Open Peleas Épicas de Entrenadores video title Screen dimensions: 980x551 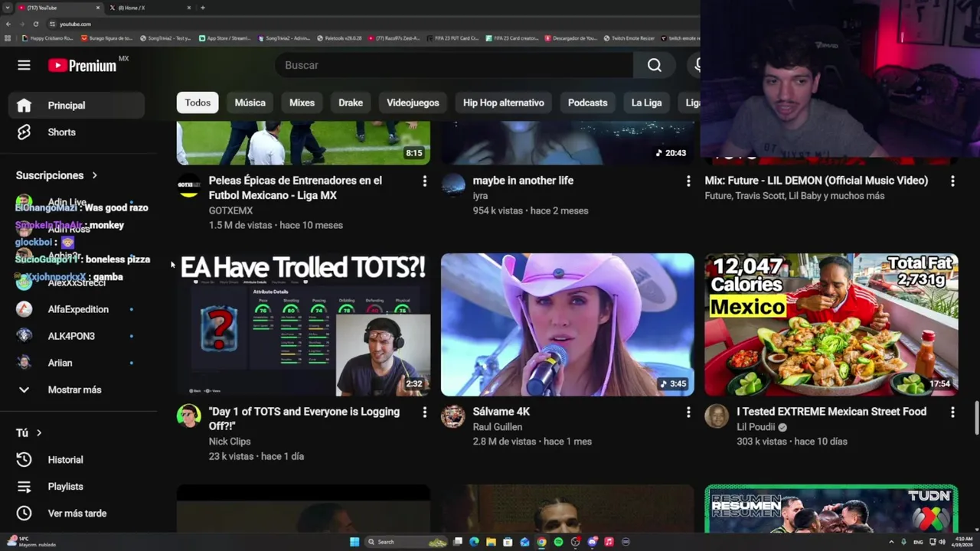[296, 188]
